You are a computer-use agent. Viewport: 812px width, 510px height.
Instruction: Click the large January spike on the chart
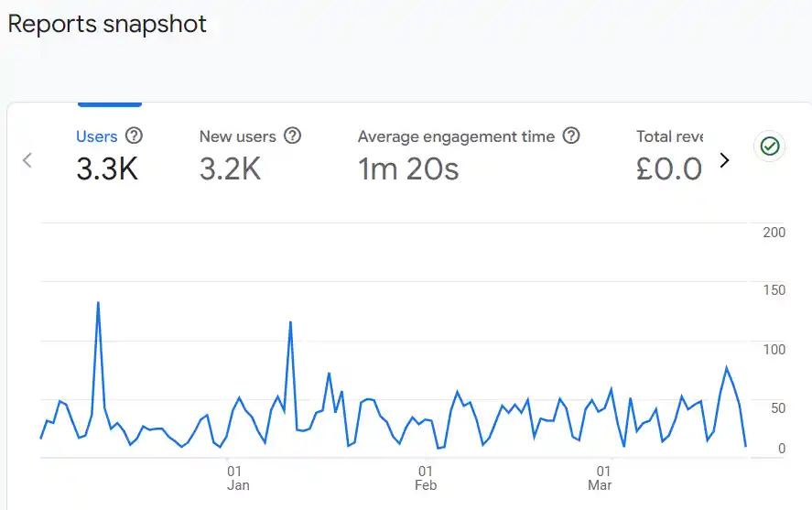290,322
